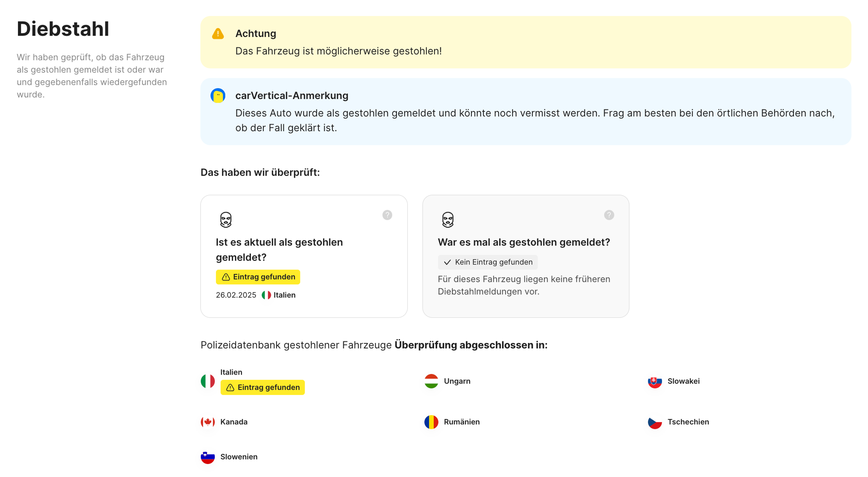Click the 'War es mal als gestohlen gemeldet?' heading
868x477 pixels.
(x=524, y=242)
